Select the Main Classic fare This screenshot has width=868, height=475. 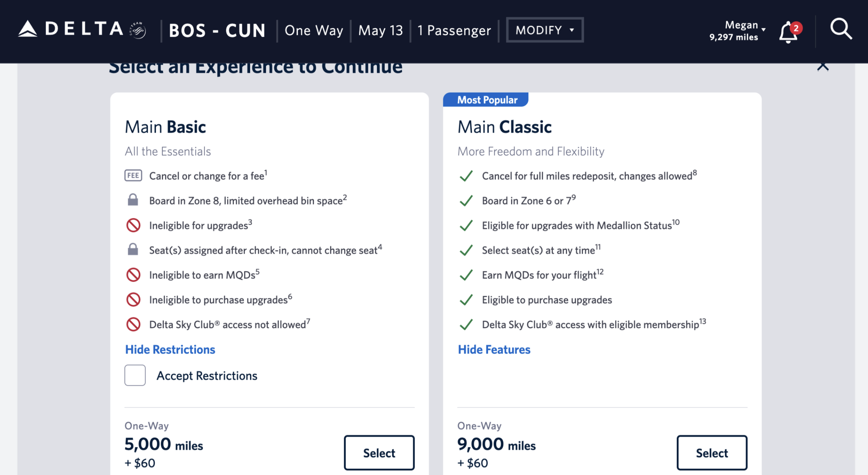(712, 453)
